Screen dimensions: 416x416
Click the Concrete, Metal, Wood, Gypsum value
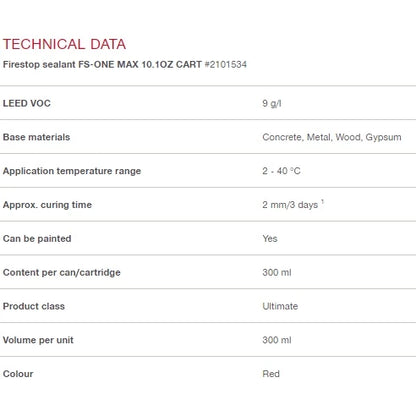coord(332,137)
